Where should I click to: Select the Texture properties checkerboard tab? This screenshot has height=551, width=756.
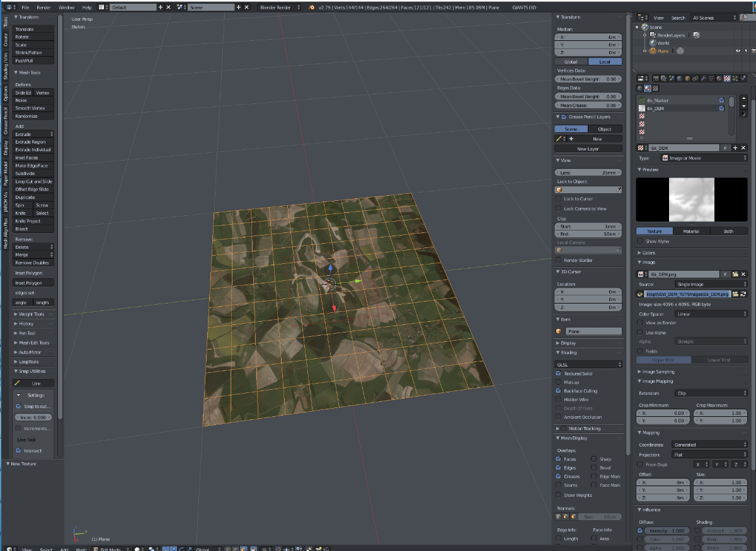tap(727, 79)
